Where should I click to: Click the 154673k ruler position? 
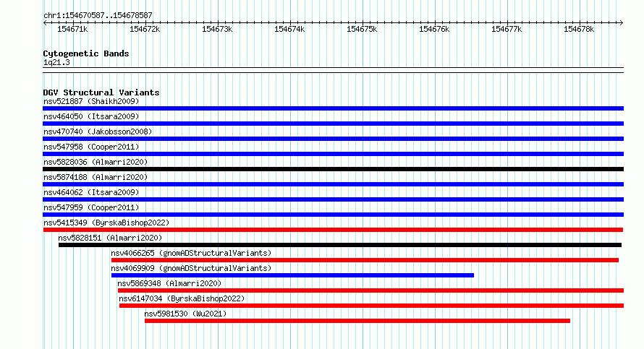(x=217, y=29)
